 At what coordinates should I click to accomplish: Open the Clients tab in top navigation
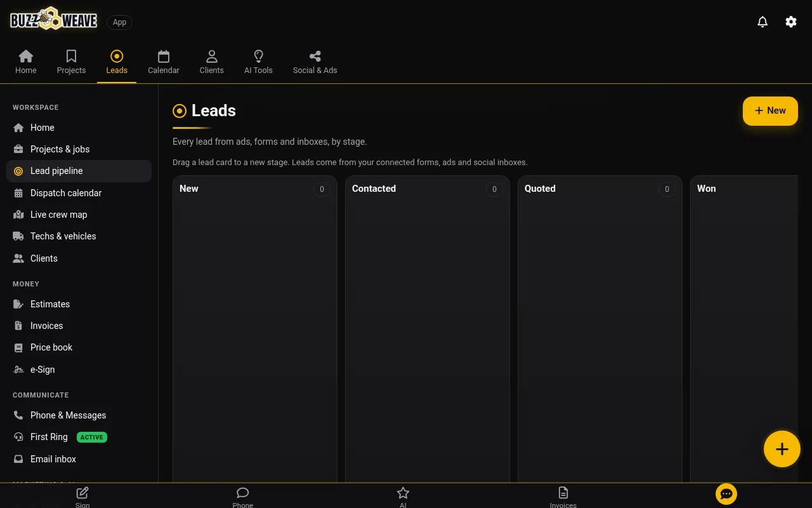211,62
